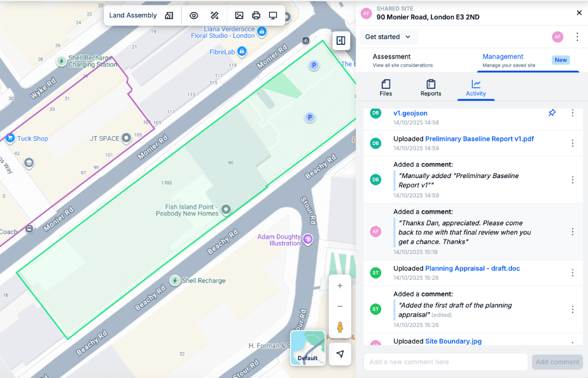Screen dimensions: 588x378
Task: Open presentation screen mode
Action: (273, 16)
